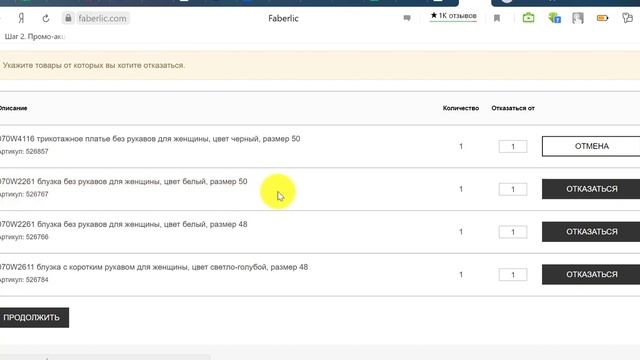Click the Артикул: 526784 text
640x360 pixels.
[24, 280]
